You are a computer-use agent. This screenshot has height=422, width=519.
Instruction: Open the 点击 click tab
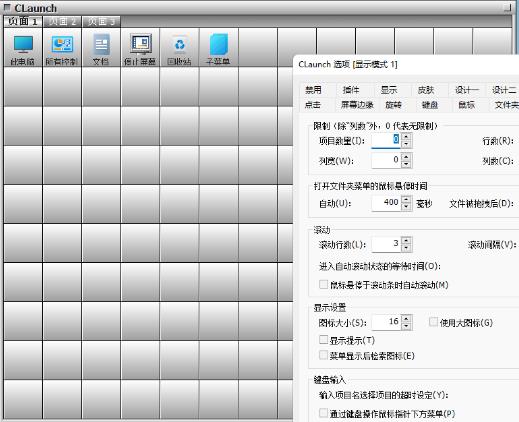[313, 105]
